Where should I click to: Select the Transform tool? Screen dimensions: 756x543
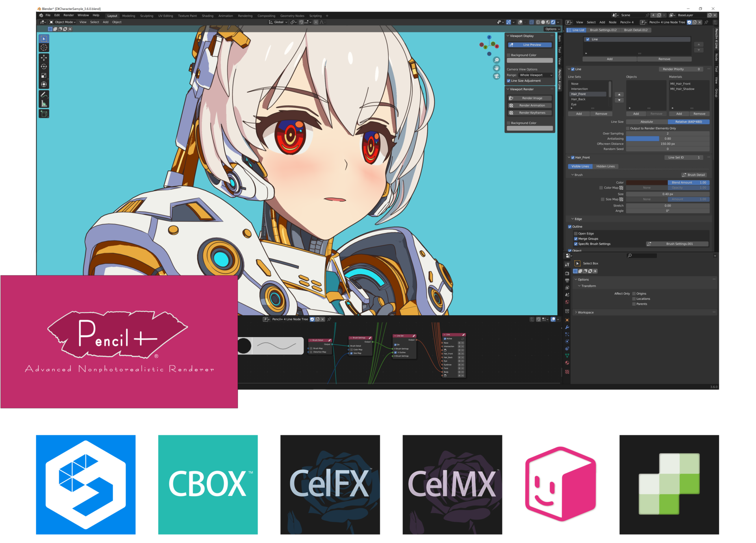(44, 84)
